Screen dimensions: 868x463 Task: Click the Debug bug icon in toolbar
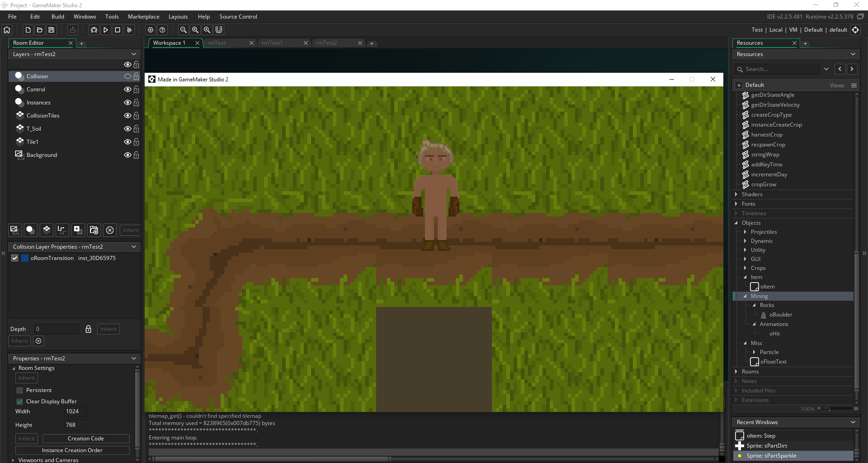pos(94,30)
